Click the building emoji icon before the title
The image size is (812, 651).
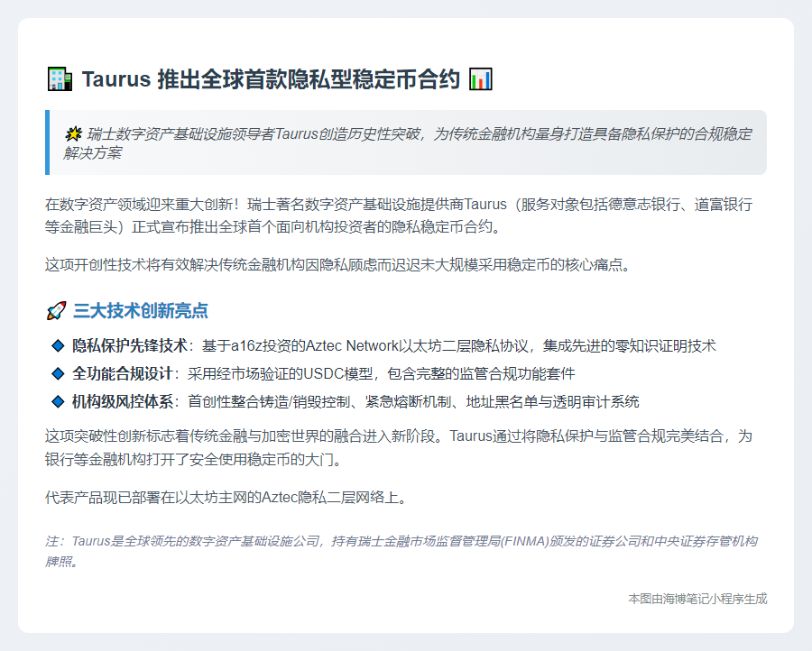(x=60, y=79)
